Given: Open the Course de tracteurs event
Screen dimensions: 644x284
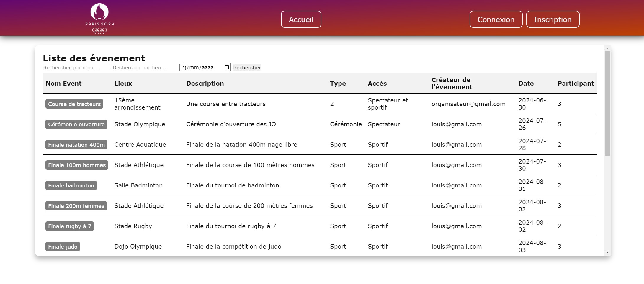Looking at the screenshot, I should tap(74, 104).
